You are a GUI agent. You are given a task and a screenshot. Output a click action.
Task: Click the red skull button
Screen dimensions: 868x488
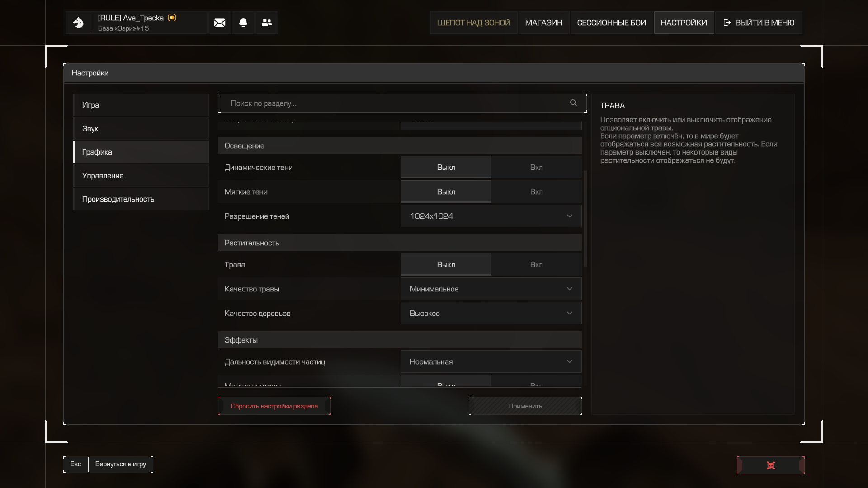[x=771, y=465]
